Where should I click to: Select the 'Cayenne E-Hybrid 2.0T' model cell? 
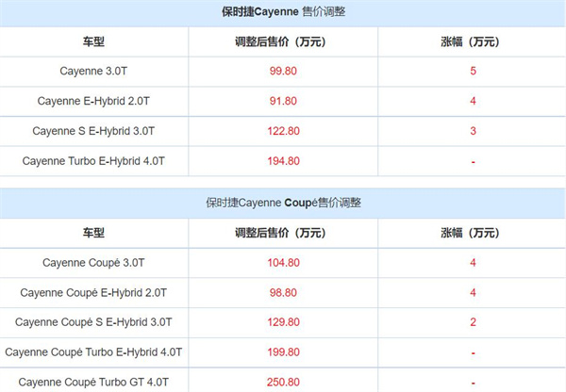point(93,101)
